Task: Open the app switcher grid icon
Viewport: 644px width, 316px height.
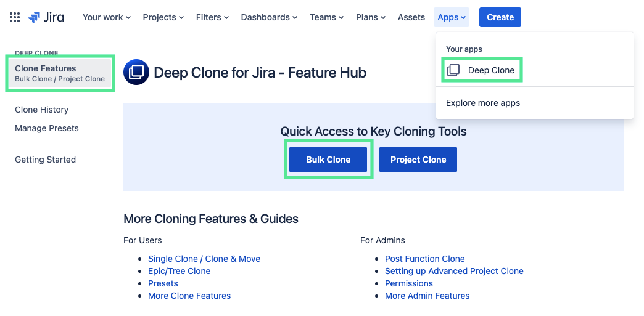Action: [15, 17]
